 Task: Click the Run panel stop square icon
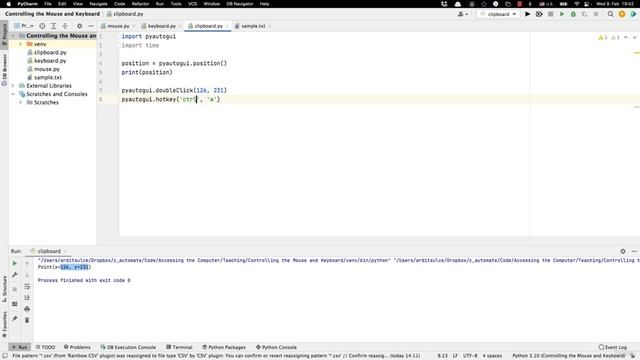[15, 289]
